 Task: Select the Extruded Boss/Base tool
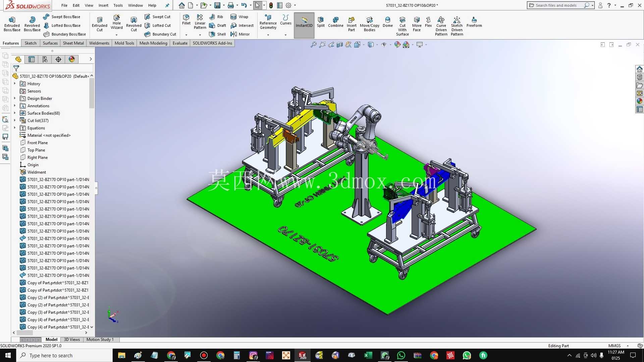coord(12,24)
